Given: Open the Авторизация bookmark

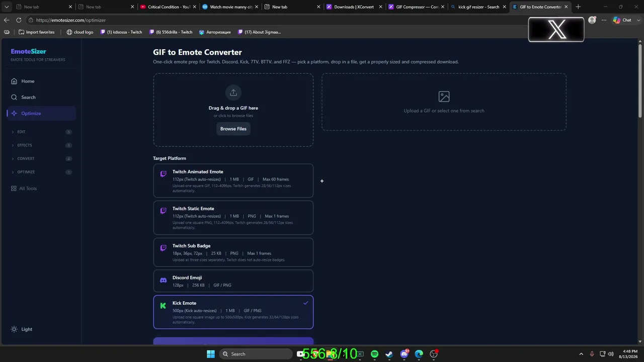Looking at the screenshot, I should [215, 32].
